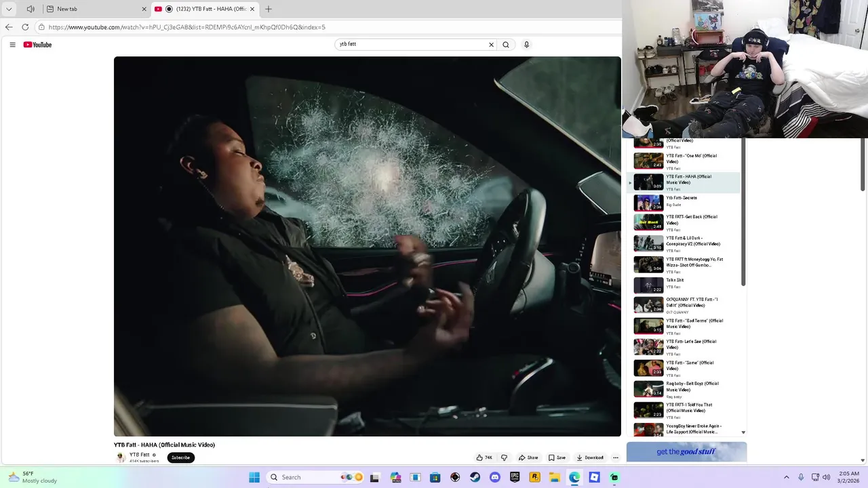Show hidden system tray icons

[x=787, y=477]
